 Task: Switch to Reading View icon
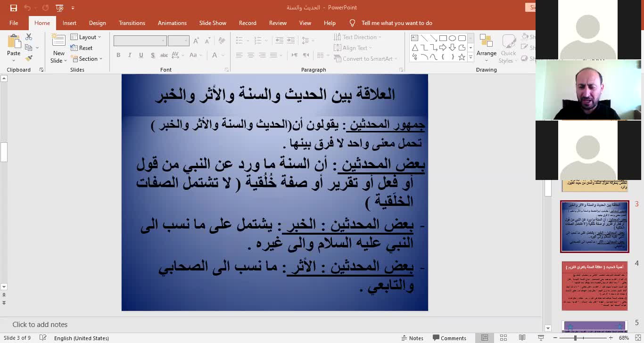tap(522, 338)
